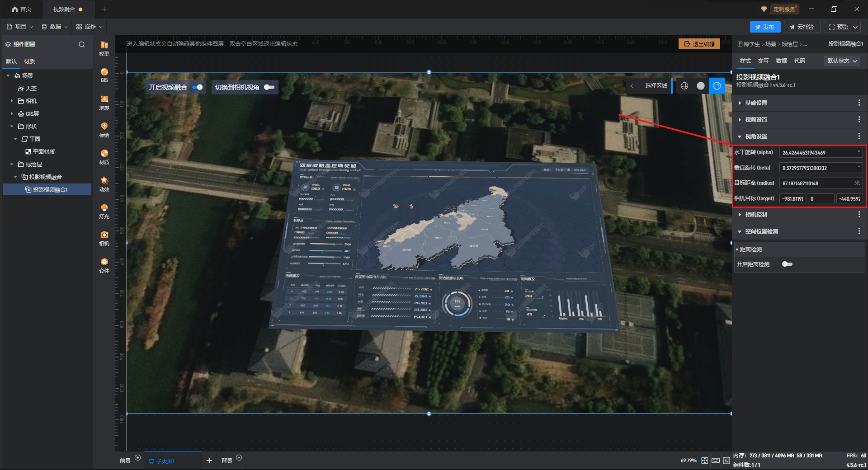
Task: Open the 模型 (Model) component panel
Action: click(104, 48)
